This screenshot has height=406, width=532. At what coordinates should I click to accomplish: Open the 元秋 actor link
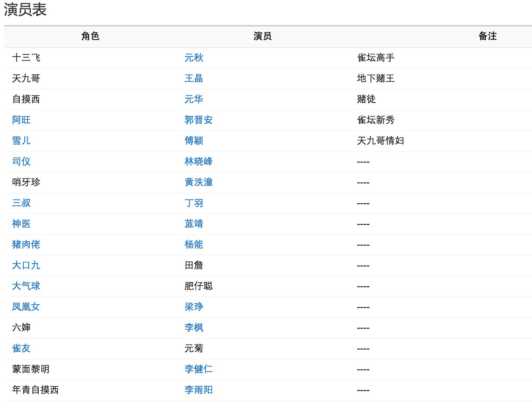point(194,58)
